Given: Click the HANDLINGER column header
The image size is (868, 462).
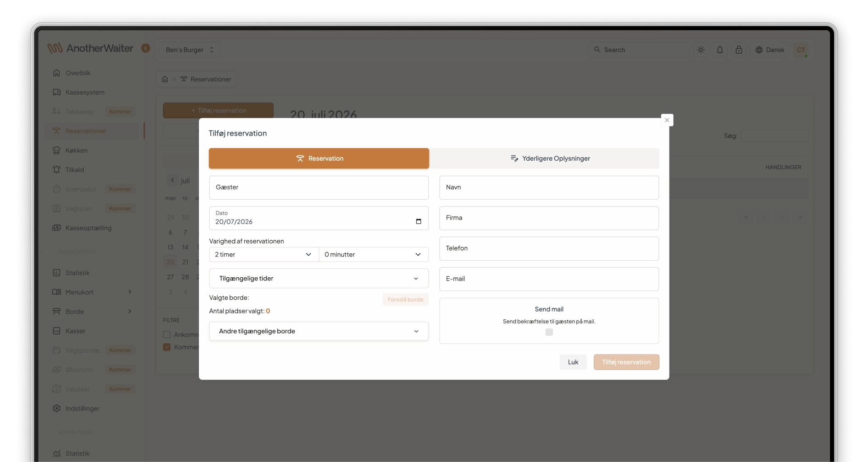Looking at the screenshot, I should (x=783, y=167).
